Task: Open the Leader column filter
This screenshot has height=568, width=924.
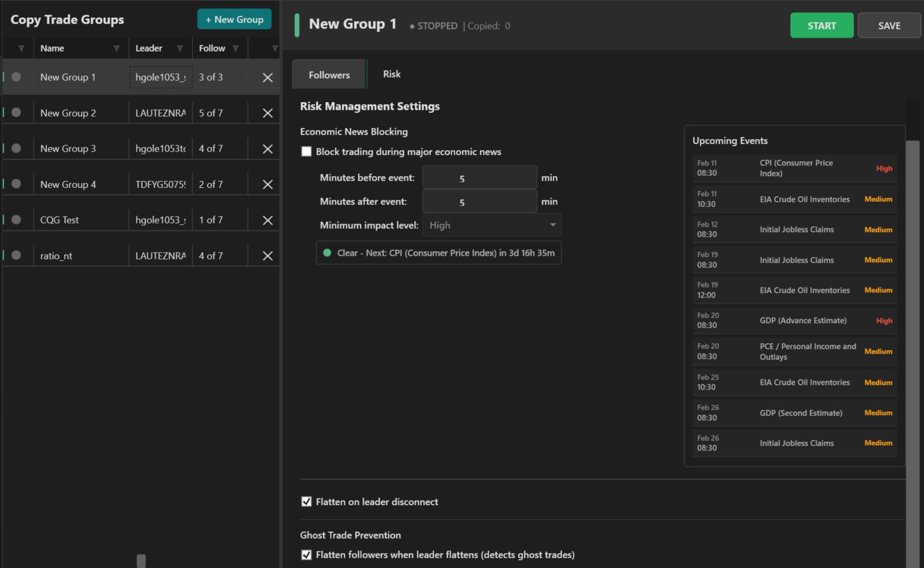Action: (180, 48)
